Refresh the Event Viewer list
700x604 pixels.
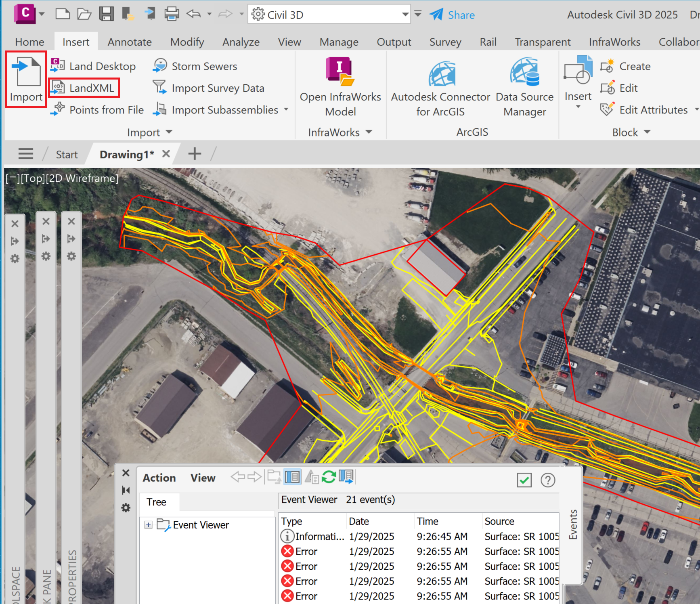tap(329, 477)
